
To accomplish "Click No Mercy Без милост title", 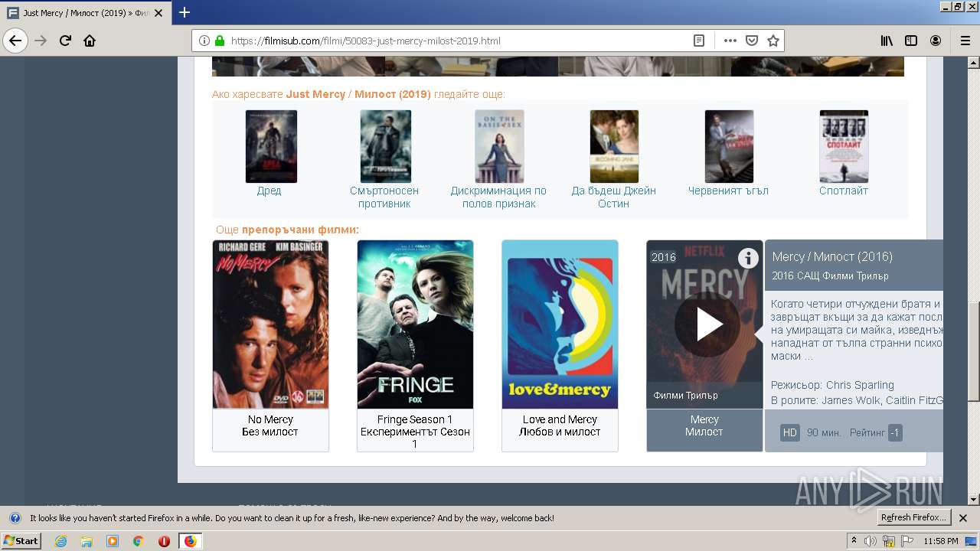I will click(270, 425).
